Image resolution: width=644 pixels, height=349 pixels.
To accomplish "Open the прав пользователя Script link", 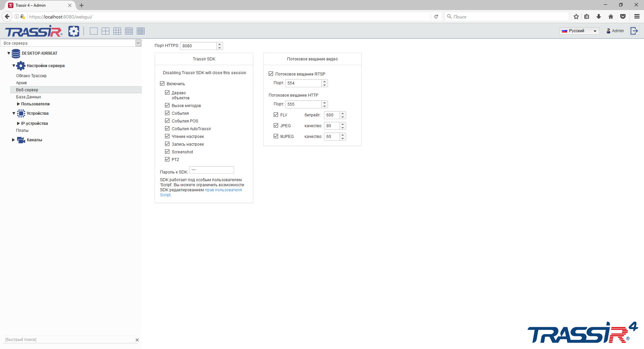I will point(223,190).
